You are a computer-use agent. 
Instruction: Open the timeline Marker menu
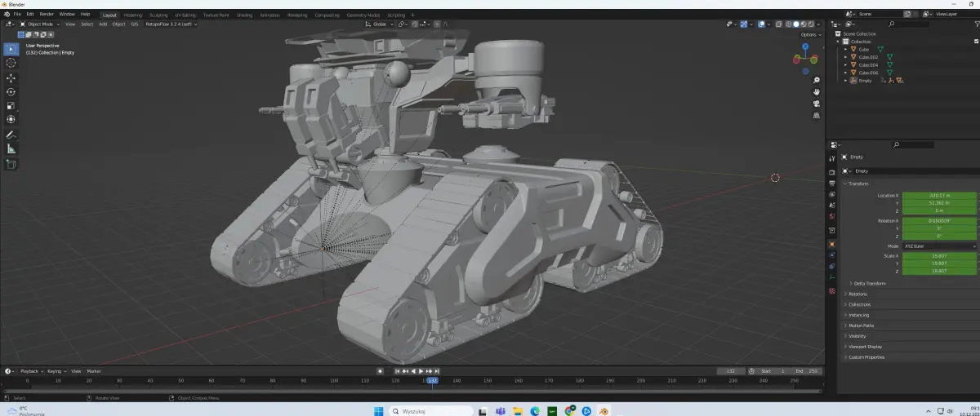(94, 371)
